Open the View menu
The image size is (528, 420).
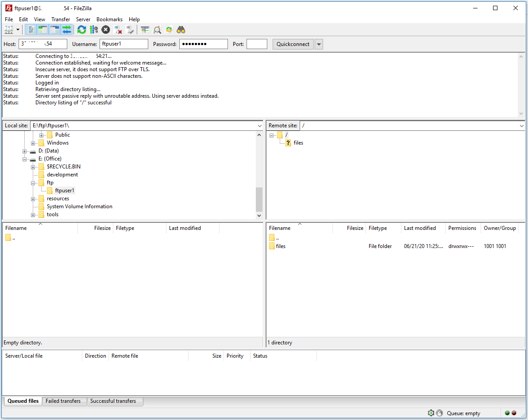(x=39, y=19)
